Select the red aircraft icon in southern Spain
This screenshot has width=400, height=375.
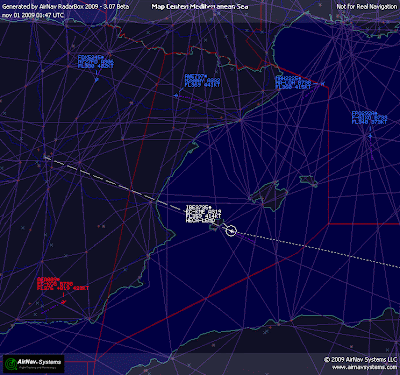[63, 302]
